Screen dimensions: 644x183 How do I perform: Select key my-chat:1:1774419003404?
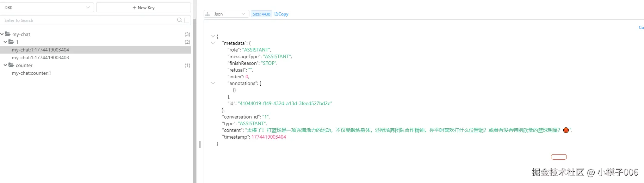95,50
